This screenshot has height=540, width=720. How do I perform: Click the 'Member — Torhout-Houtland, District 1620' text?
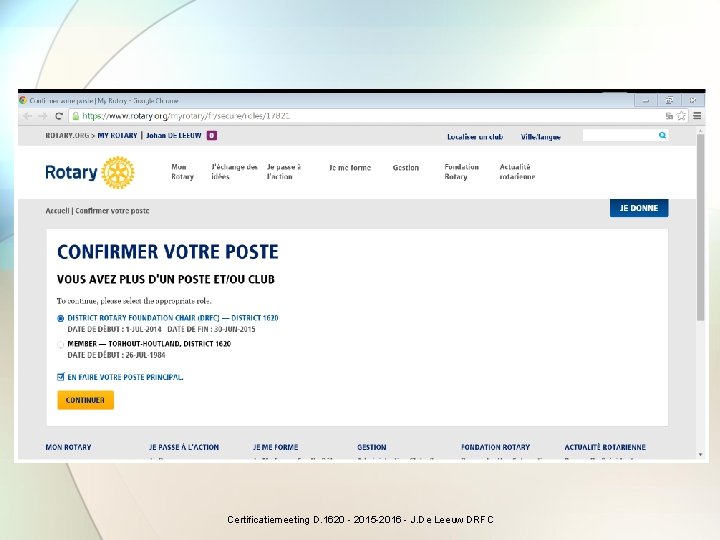149,343
